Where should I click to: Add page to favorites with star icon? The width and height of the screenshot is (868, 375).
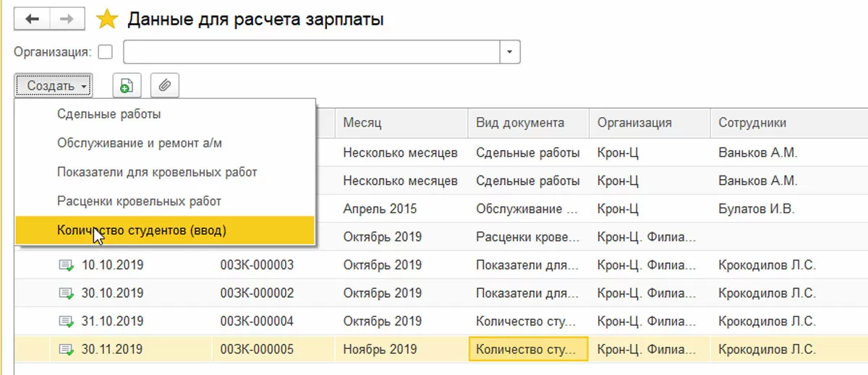(107, 20)
